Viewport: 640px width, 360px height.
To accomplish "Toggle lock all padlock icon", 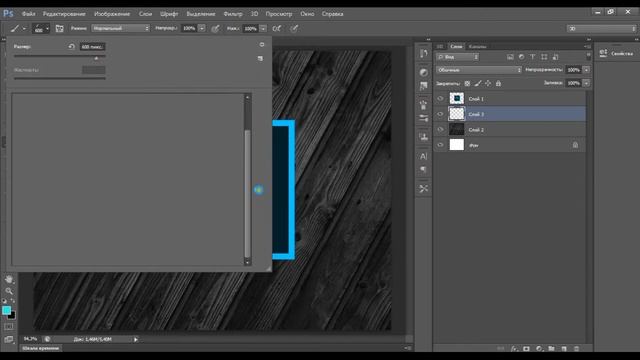I will tap(498, 84).
